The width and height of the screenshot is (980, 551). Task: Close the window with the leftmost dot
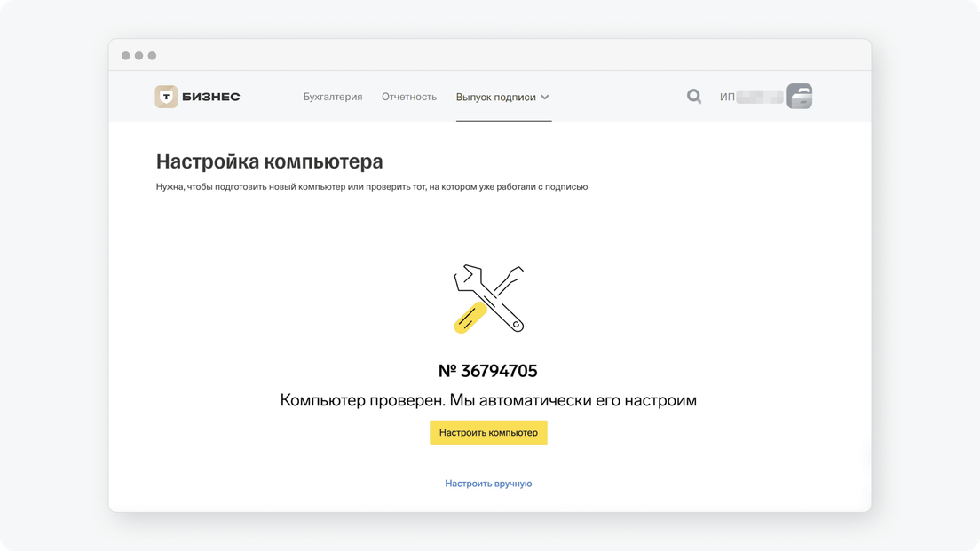click(x=126, y=56)
